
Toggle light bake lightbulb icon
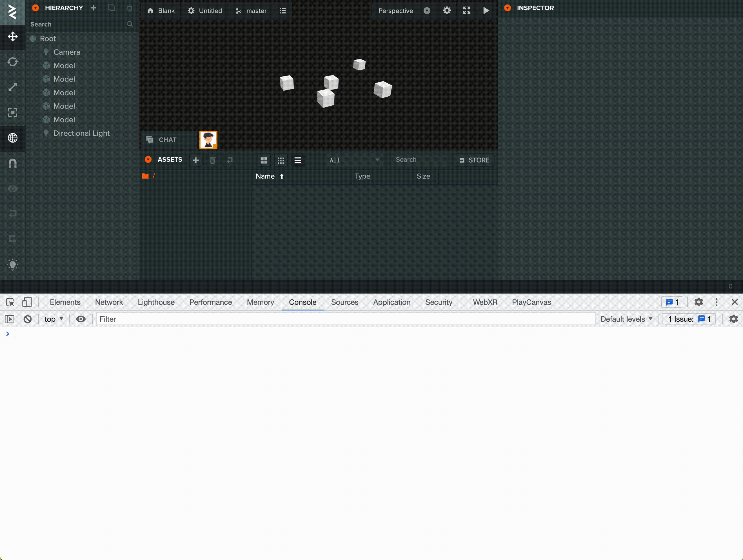pos(12,265)
